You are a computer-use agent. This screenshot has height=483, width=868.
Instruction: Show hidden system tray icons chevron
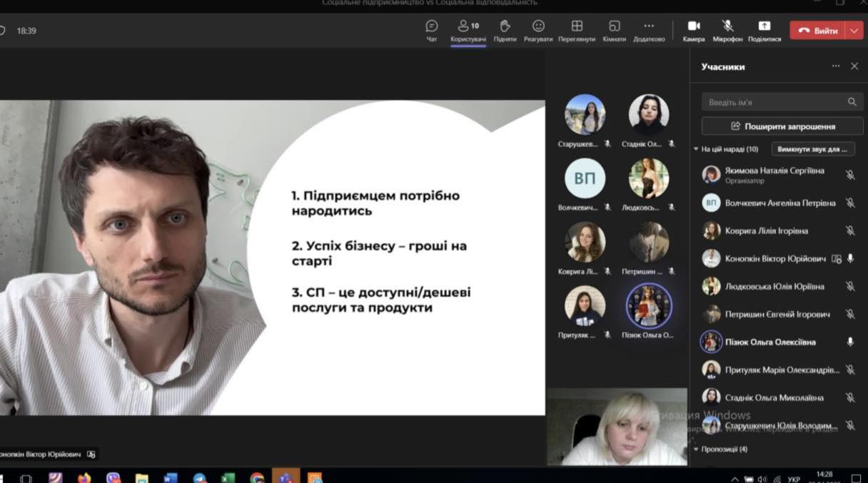point(735,479)
